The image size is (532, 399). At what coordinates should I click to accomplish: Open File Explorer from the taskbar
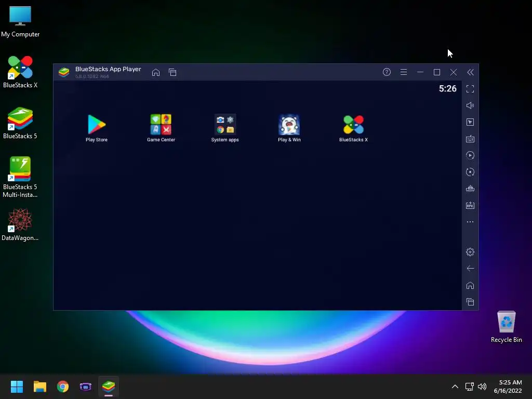(x=39, y=387)
